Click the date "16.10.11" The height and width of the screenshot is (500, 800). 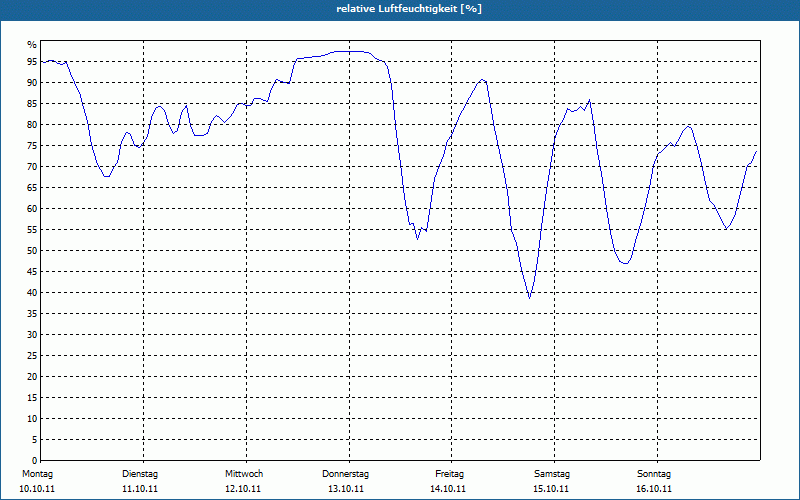click(x=654, y=489)
